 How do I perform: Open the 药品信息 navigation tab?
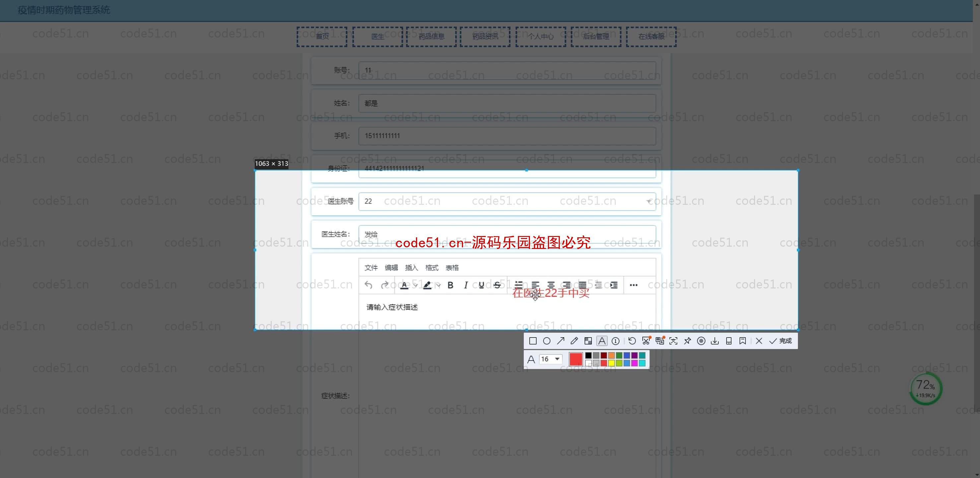point(431,37)
